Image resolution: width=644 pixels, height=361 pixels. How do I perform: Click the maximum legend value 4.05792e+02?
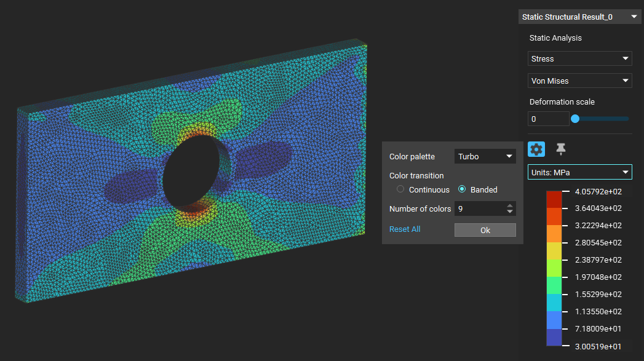click(x=598, y=191)
